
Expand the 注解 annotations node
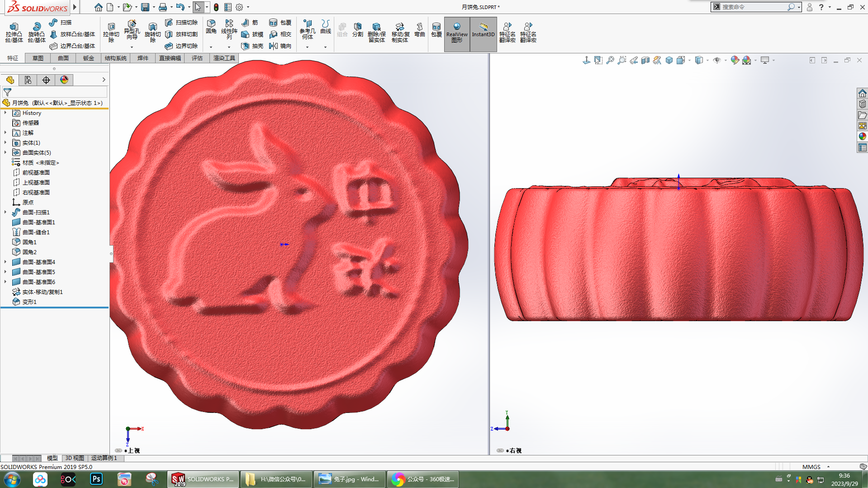click(x=5, y=133)
